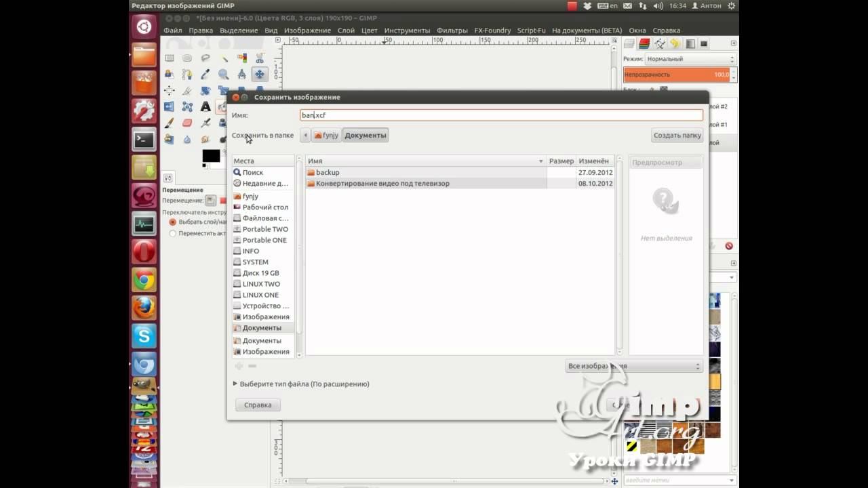Click the 'Создать папку' button
This screenshot has height=488, width=868.
[x=677, y=136]
